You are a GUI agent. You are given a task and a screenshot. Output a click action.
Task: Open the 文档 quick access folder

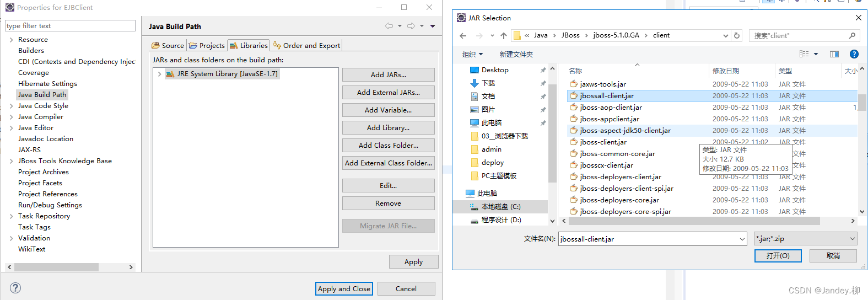pos(488,97)
